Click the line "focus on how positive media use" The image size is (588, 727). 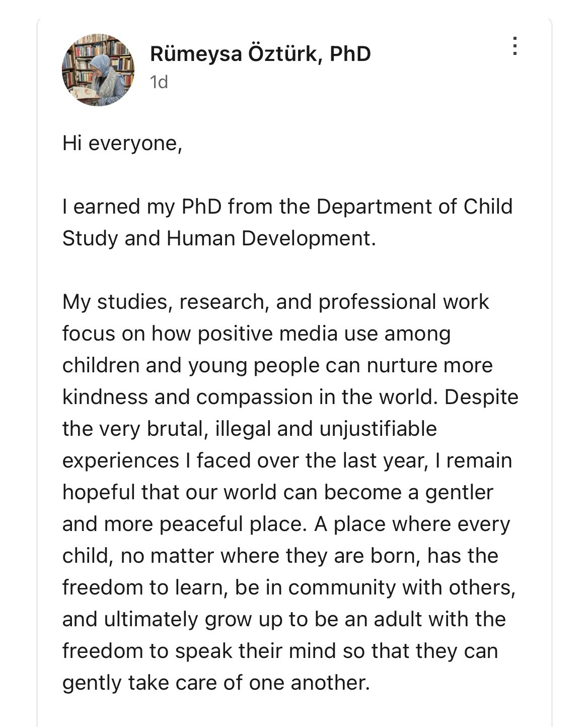[256, 334]
